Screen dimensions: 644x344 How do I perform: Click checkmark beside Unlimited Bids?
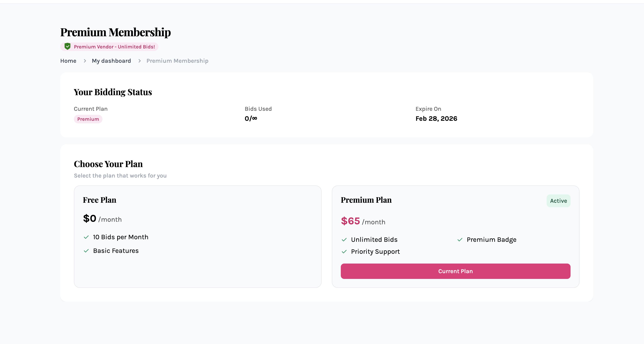[344, 240]
